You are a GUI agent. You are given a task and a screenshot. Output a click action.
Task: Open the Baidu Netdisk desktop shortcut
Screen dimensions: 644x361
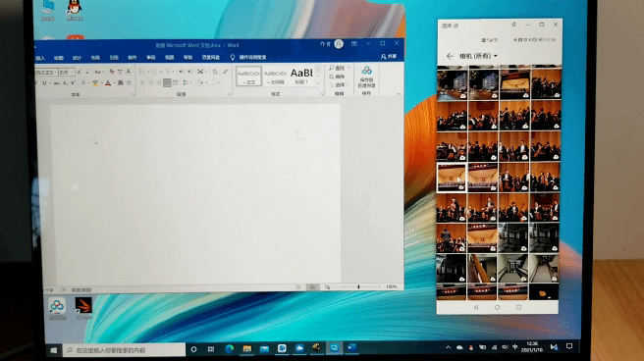coord(57,309)
